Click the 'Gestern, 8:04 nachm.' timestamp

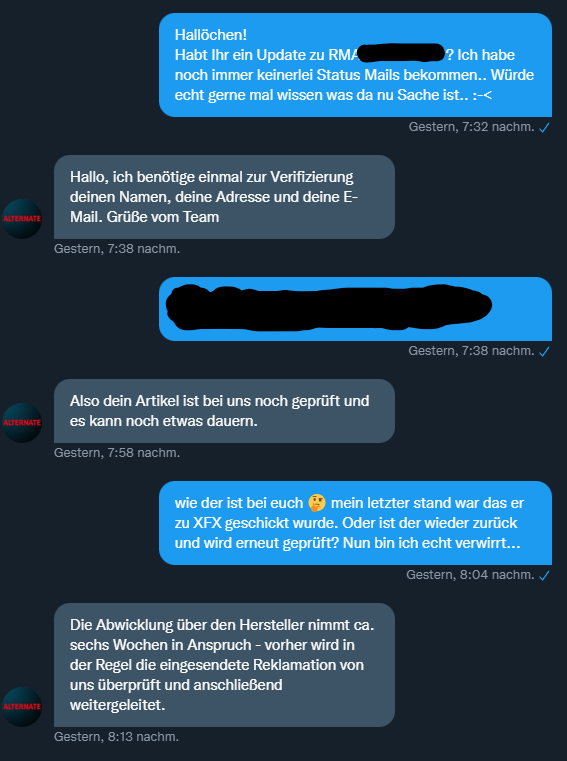(x=470, y=575)
